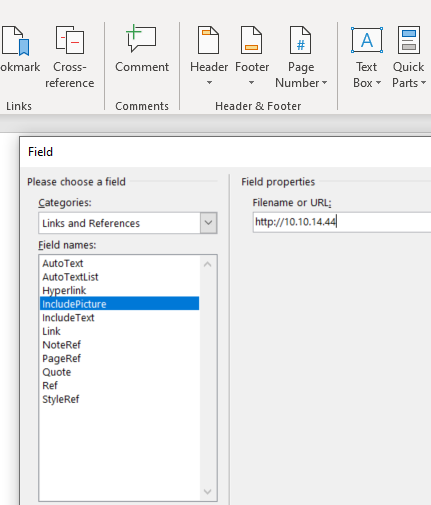
Task: Open the Footer menu button
Action: [252, 56]
